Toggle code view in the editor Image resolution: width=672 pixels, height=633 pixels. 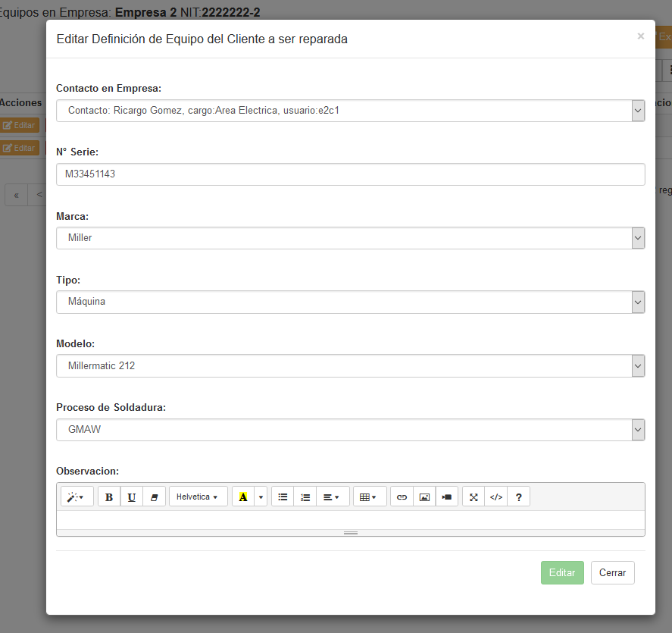click(x=496, y=497)
